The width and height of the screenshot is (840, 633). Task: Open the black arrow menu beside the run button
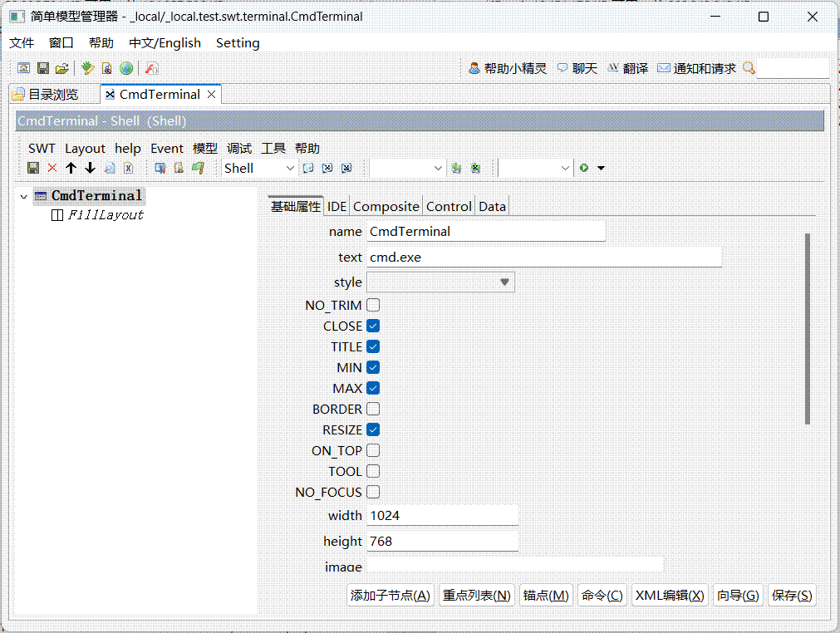click(x=601, y=168)
